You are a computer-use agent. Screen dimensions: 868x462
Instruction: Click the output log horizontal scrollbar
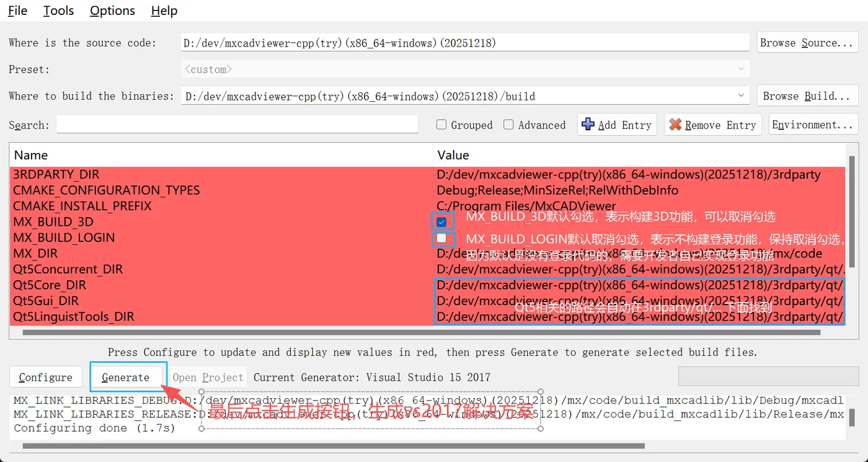tap(334, 446)
